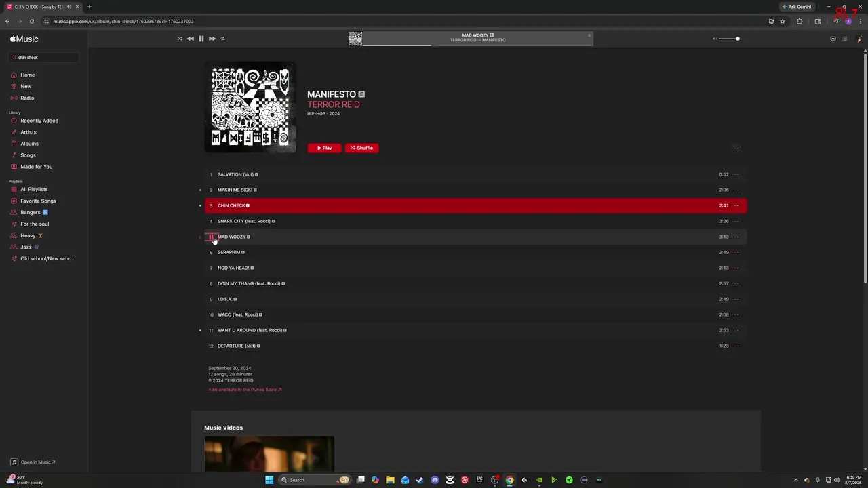Pause playback in the top player bar
Screen dimensions: 868x488
tap(201, 39)
